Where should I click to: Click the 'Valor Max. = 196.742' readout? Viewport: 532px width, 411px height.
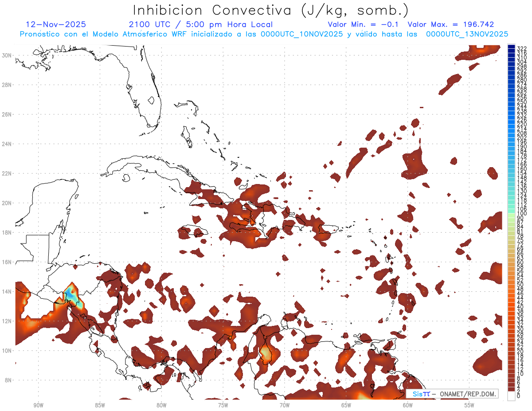pyautogui.click(x=451, y=24)
